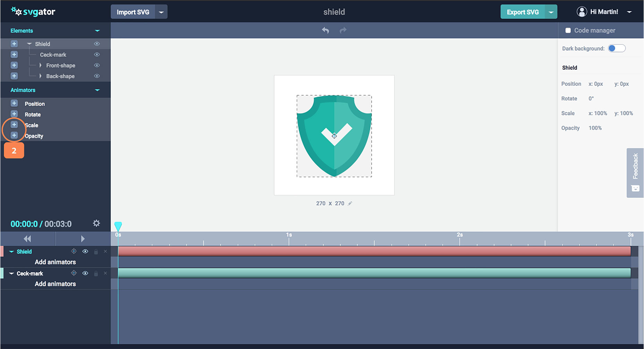Image resolution: width=644 pixels, height=349 pixels.
Task: Click the plus icon beside Scale animator
Action: click(14, 125)
